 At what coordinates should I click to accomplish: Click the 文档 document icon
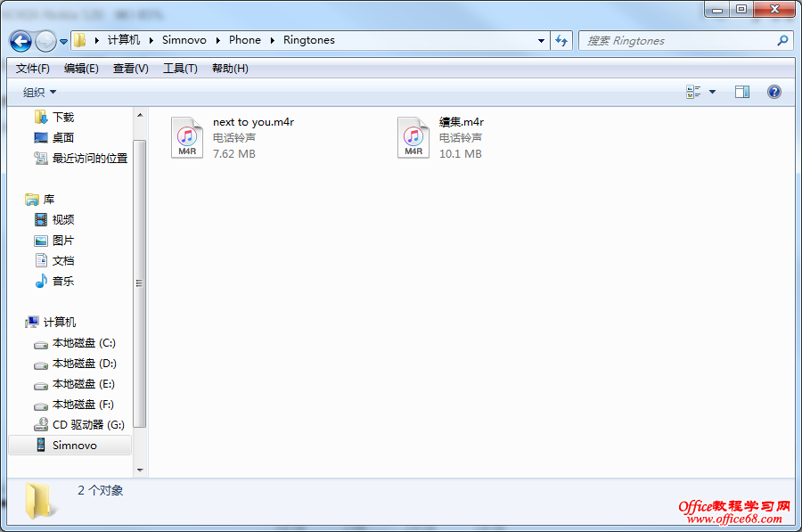click(41, 260)
